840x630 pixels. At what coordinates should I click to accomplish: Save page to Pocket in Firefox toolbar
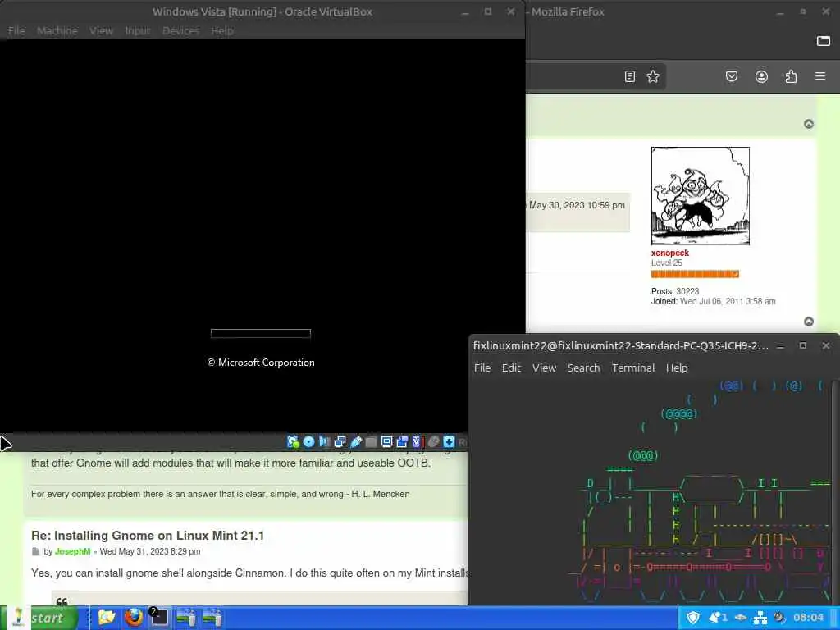coord(732,76)
